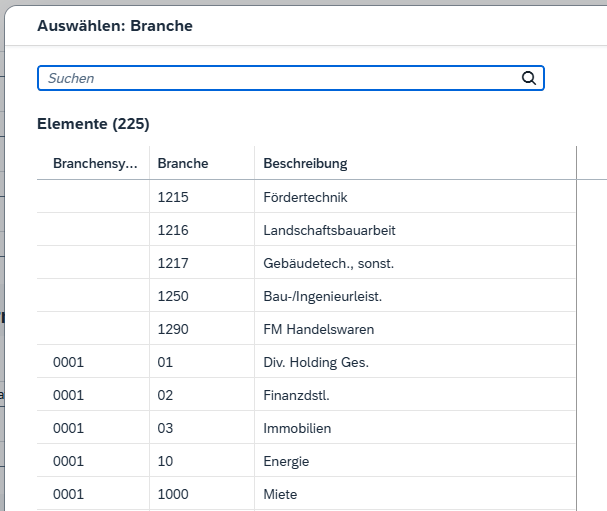This screenshot has width=607, height=511.
Task: Select the FM Handelswaren row
Action: (318, 329)
